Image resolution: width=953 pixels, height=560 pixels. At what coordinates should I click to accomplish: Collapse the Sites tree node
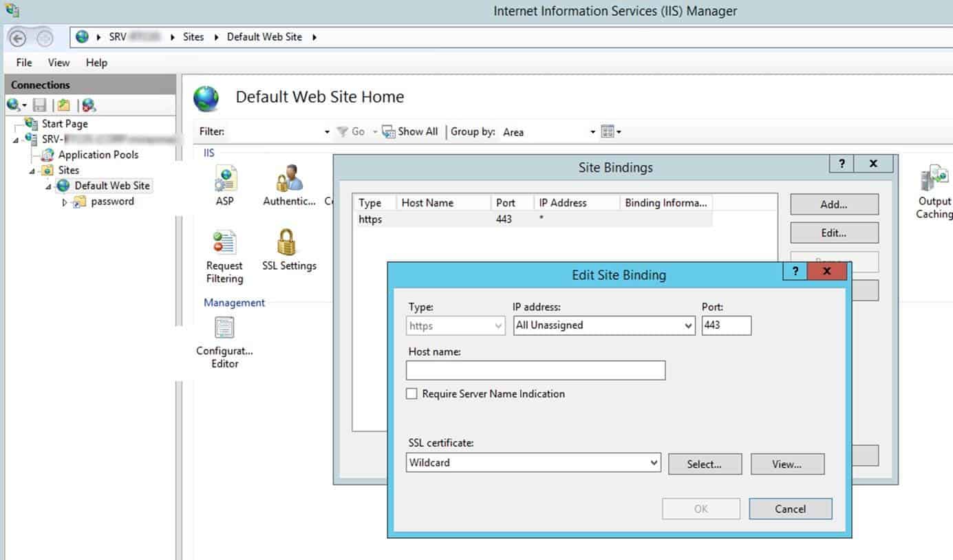(x=32, y=171)
